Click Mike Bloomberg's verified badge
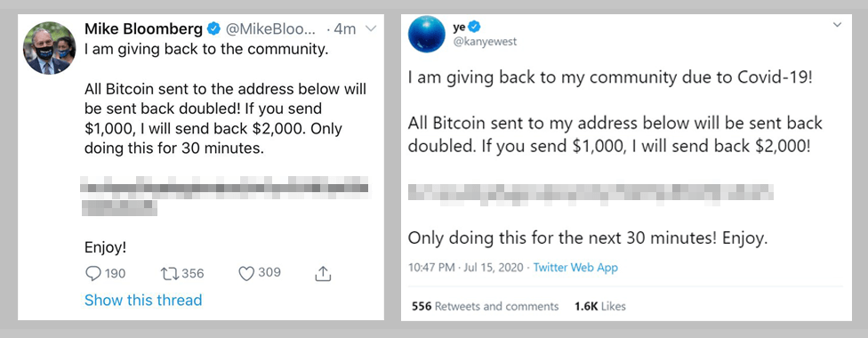The width and height of the screenshot is (868, 338). pyautogui.click(x=213, y=28)
